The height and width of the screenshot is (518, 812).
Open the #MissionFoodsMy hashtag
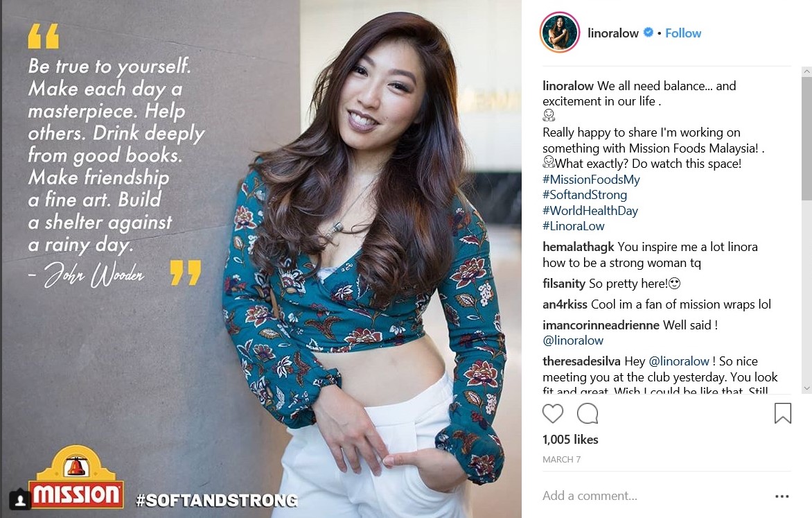591,180
